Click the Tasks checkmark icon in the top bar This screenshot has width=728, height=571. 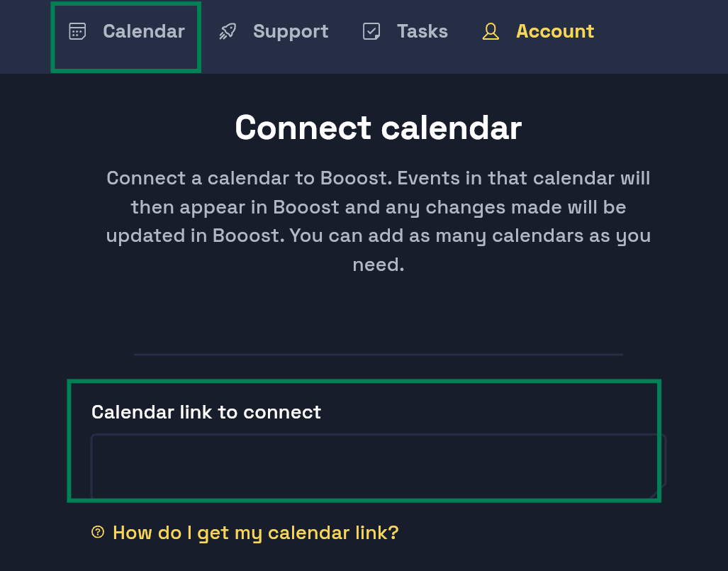click(x=371, y=31)
